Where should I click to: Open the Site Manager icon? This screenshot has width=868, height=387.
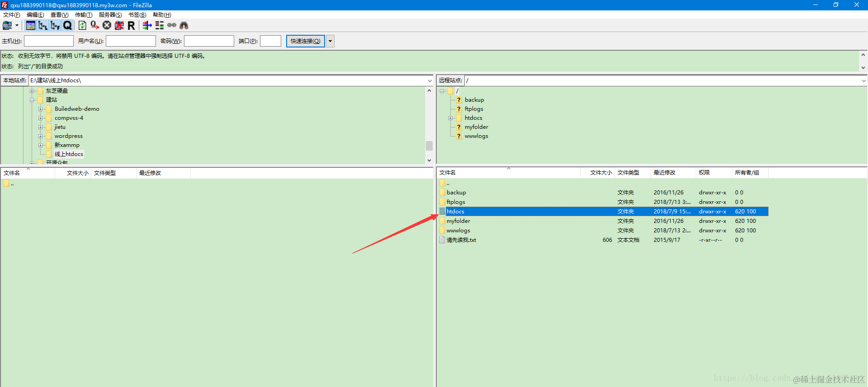[7, 25]
